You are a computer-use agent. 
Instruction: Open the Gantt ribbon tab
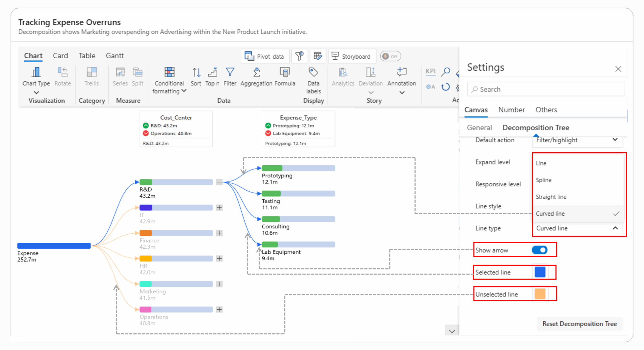click(115, 56)
